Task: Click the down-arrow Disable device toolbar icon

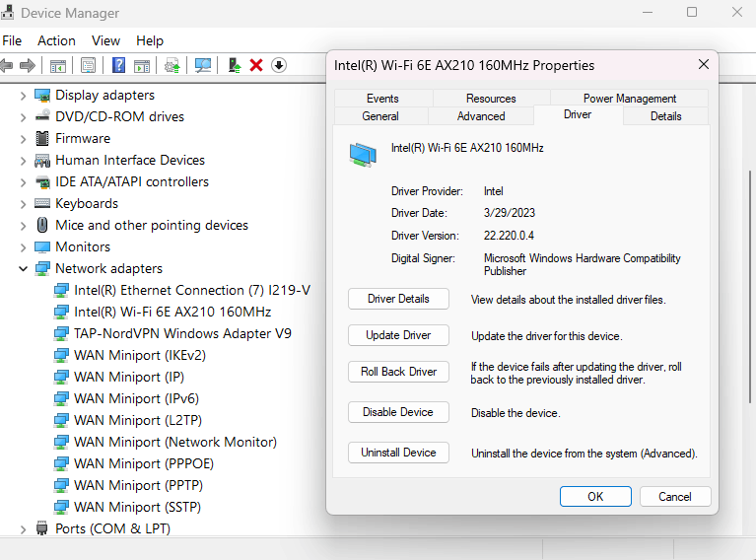Action: coord(279,65)
